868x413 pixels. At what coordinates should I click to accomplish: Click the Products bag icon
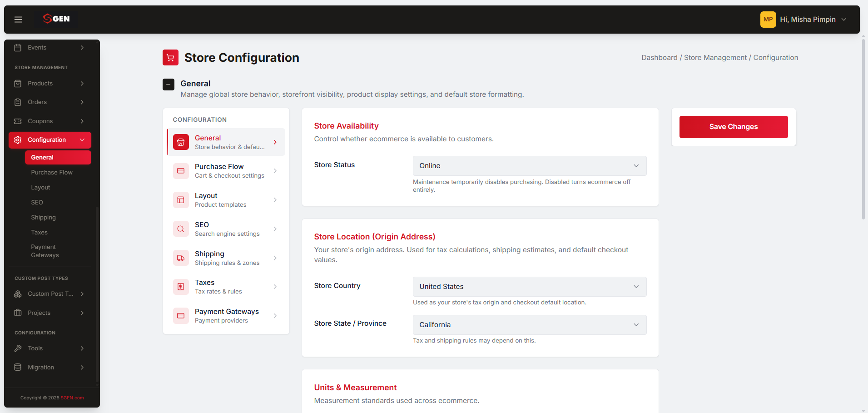18,84
